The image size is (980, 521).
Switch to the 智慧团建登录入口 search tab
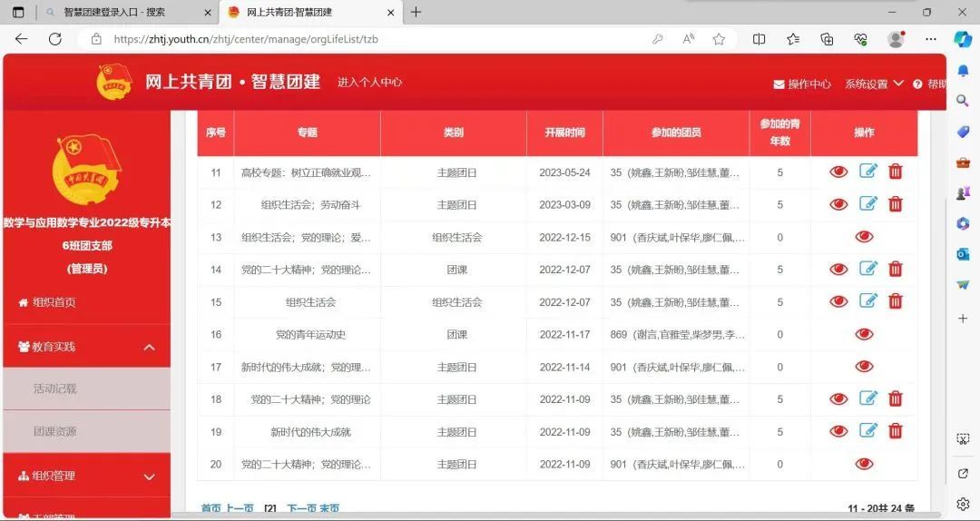[x=114, y=12]
